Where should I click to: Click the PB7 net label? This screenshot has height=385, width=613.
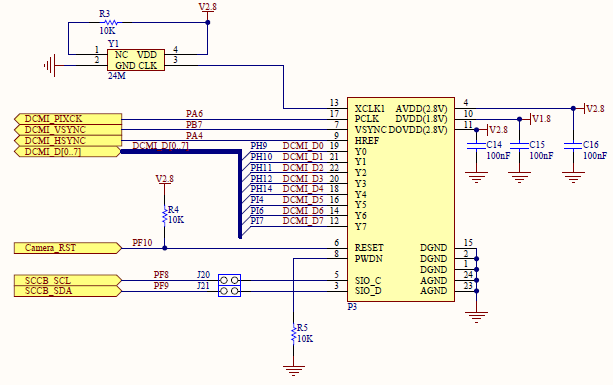click(x=194, y=125)
